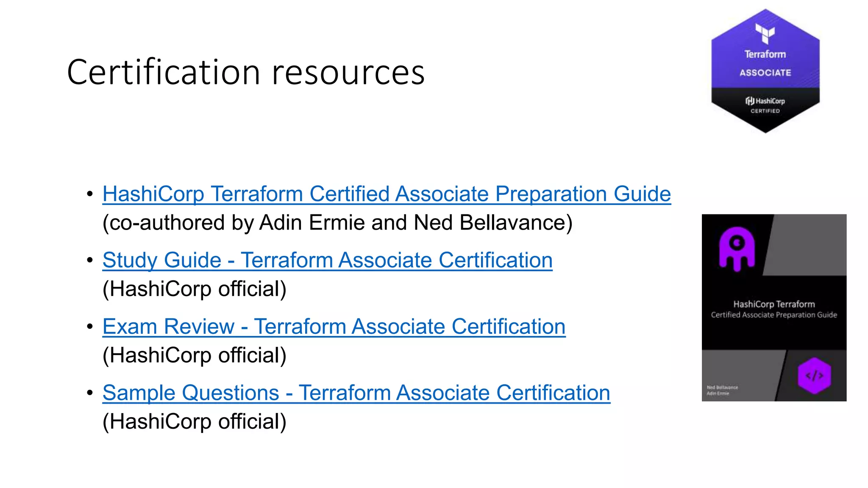Select the Terraform Associate hexagon badge image
This screenshot has width=868, height=488.
[765, 71]
